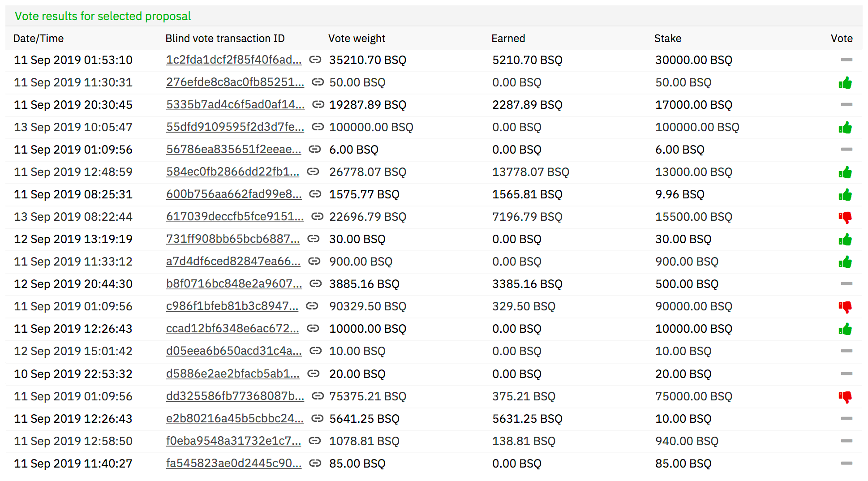Open transaction c986f1bfeb81b3c8947 link
Viewport: 868px width, 481px height.
tap(232, 306)
